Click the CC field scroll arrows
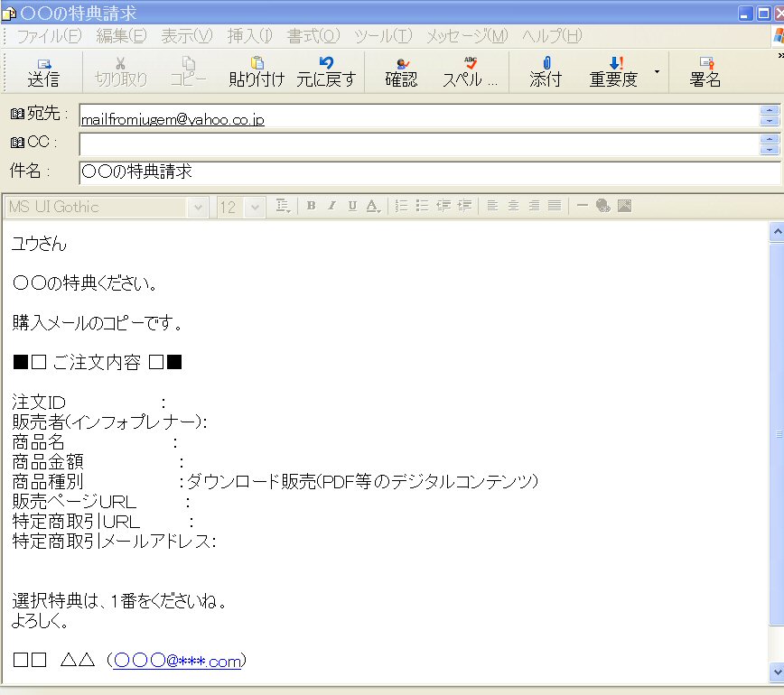784x695 pixels. pos(770,145)
